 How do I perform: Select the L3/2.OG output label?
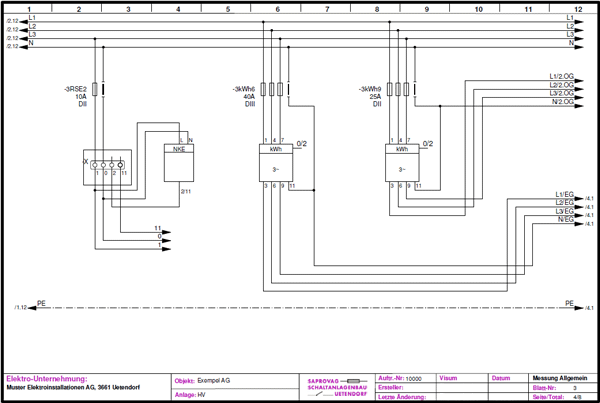[561, 93]
